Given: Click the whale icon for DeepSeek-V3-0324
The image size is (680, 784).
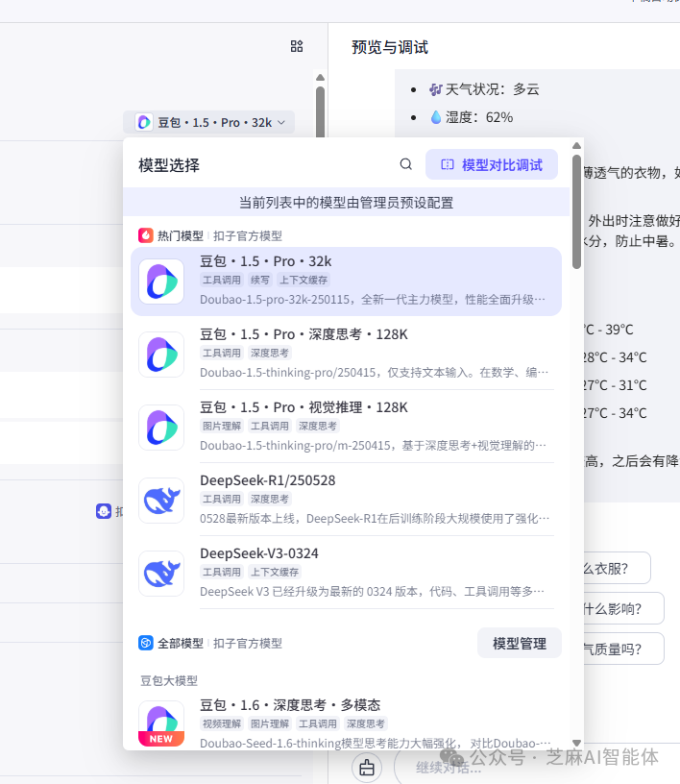Looking at the screenshot, I should (x=161, y=574).
